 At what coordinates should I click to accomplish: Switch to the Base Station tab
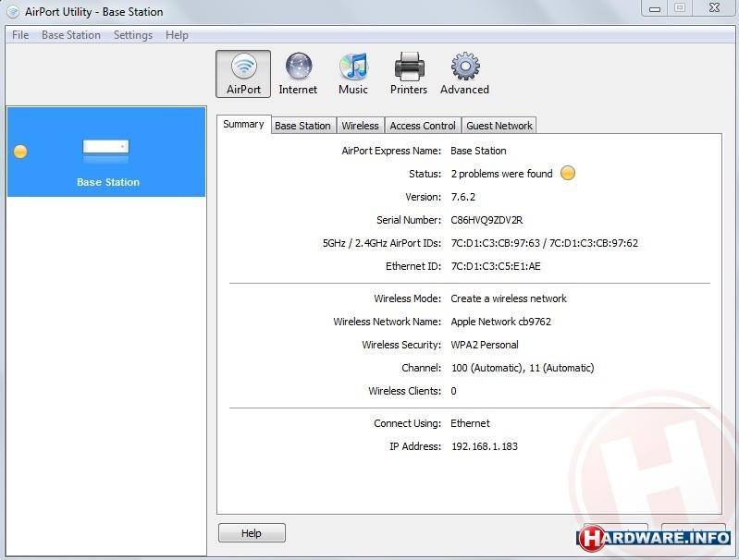click(x=302, y=126)
